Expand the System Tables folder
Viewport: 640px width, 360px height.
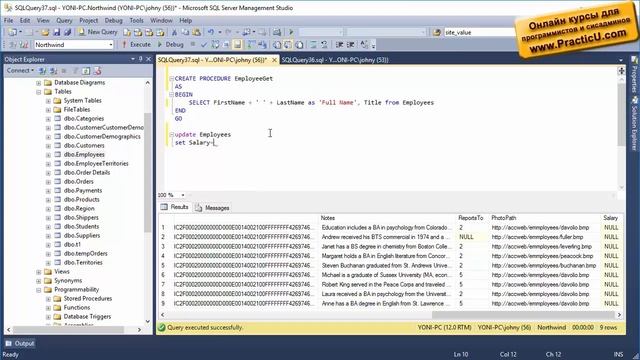coord(48,101)
